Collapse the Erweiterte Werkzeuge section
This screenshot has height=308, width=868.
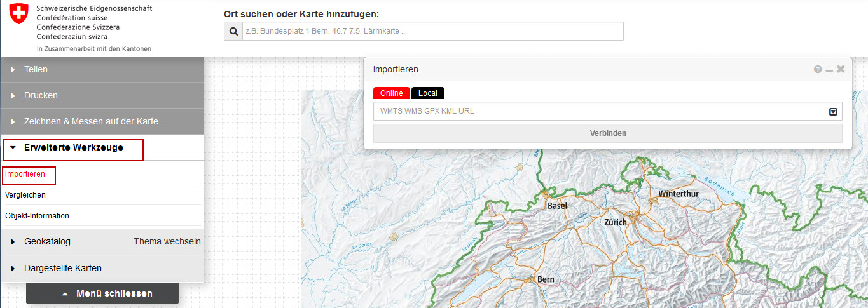pos(73,147)
